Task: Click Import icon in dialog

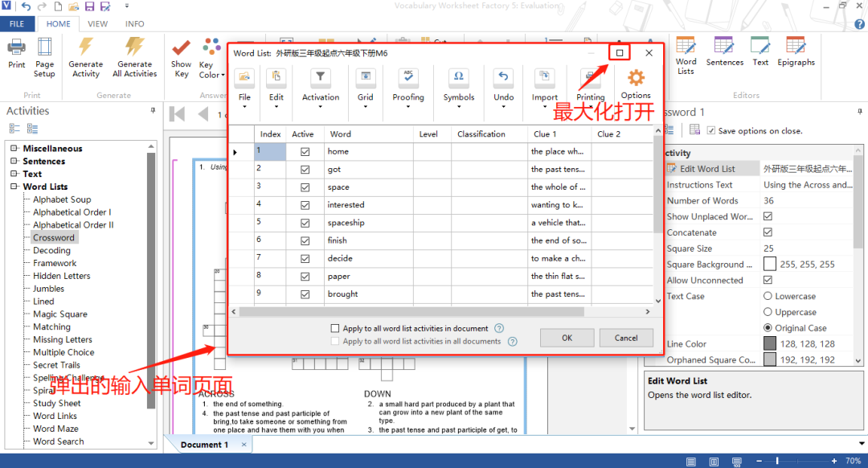Action: point(544,79)
